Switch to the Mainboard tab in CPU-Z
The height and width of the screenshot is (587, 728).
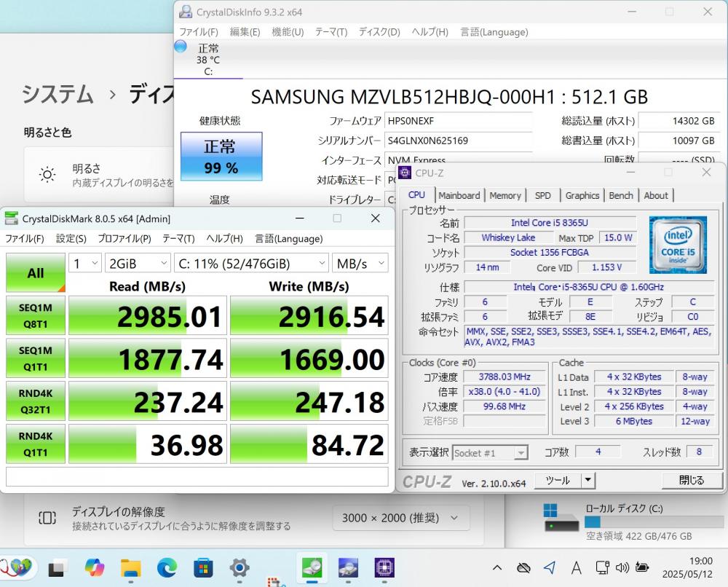pyautogui.click(x=459, y=195)
